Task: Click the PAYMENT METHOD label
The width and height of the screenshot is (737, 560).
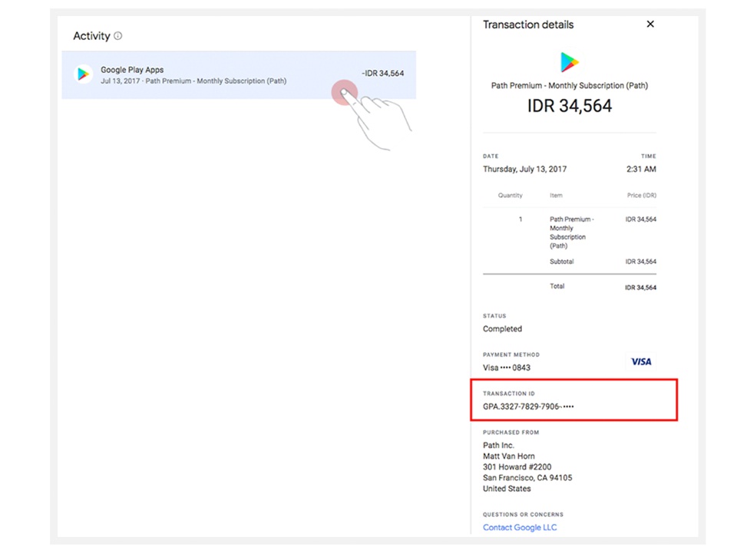Action: point(511,354)
